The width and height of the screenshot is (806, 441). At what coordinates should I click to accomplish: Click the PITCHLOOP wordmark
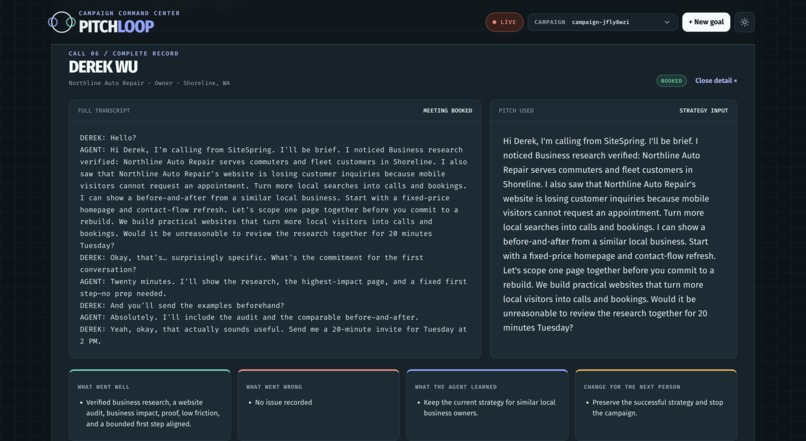(x=116, y=26)
